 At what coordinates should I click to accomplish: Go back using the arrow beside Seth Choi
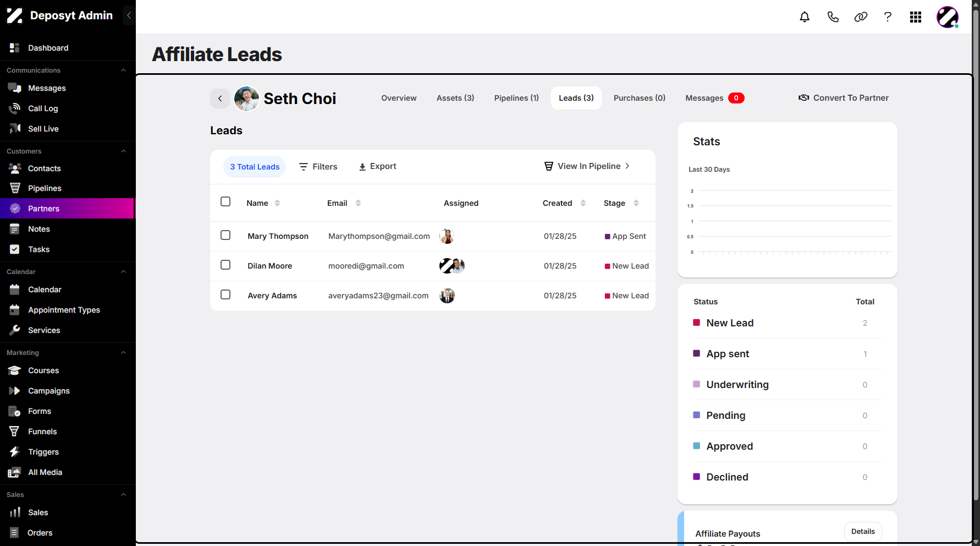click(x=220, y=99)
